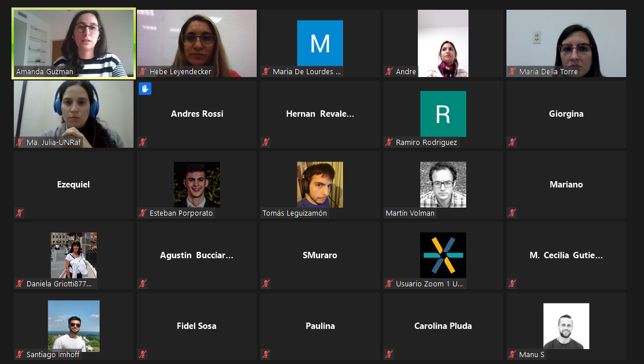Screen dimensions: 644x364
Task: Click the muted mic icon on Fidel Sosa's tile
Action: [x=143, y=354]
